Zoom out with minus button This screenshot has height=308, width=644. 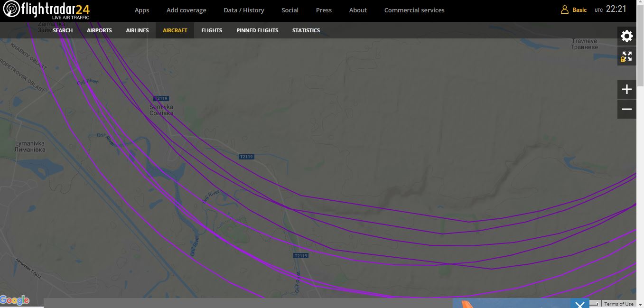626,109
